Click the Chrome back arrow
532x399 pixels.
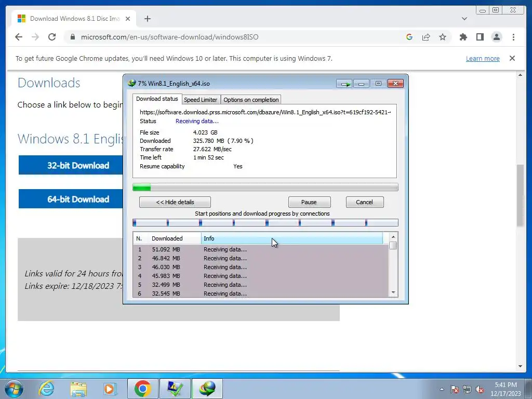pyautogui.click(x=19, y=37)
